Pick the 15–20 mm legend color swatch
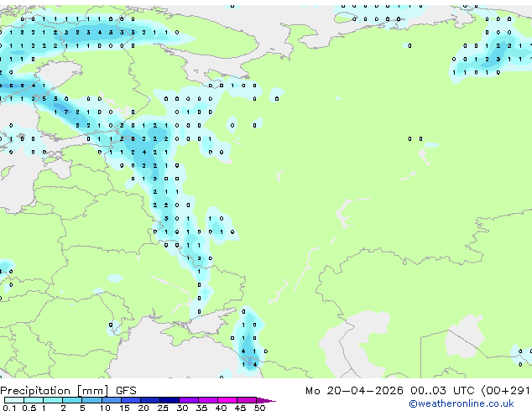 click(x=130, y=400)
